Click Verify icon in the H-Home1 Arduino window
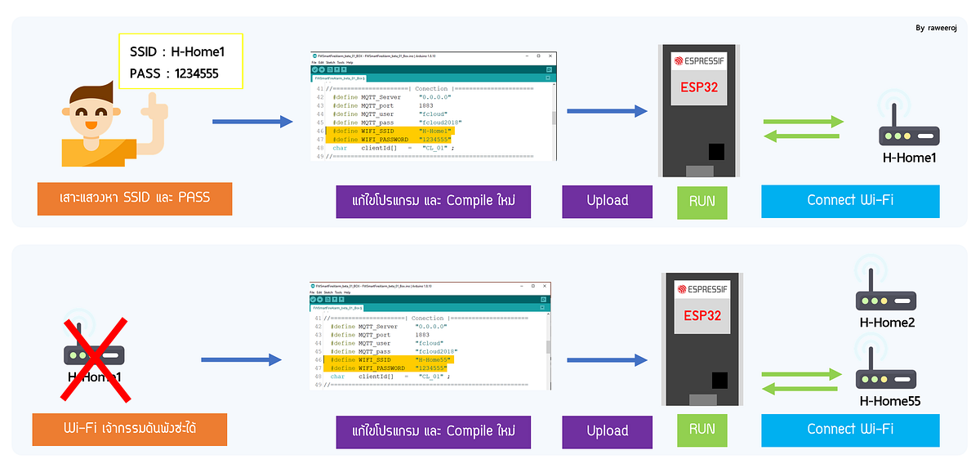The image size is (980, 468). pos(315,70)
